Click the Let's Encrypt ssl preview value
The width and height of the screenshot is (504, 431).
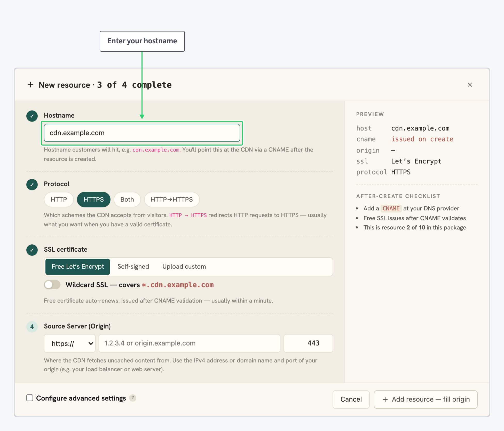[x=416, y=161]
